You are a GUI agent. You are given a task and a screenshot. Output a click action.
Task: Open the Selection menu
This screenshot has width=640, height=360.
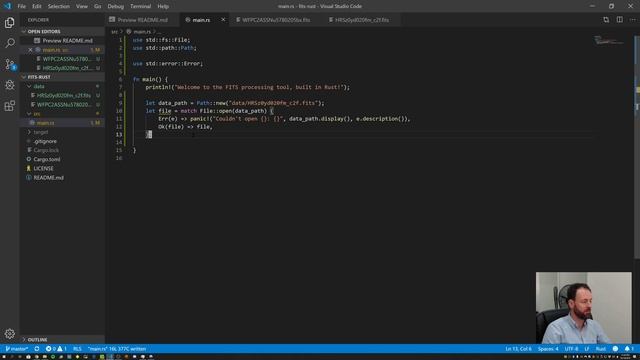(59, 6)
